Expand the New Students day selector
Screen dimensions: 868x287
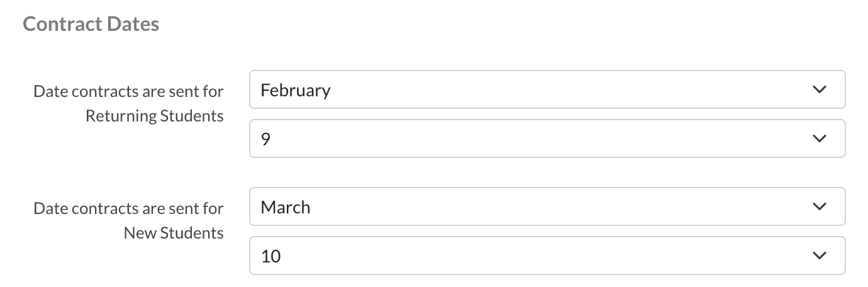pos(547,256)
